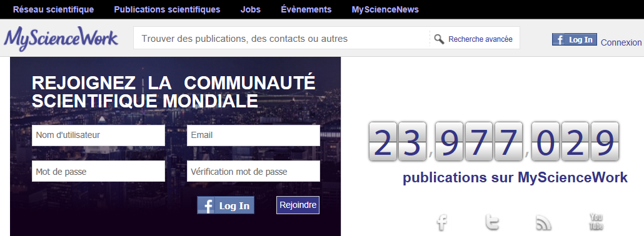Open the Twitter social icon

pos(492,222)
